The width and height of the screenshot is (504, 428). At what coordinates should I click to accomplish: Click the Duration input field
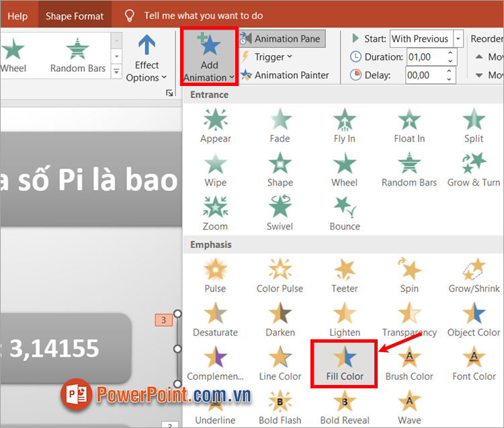coord(426,57)
